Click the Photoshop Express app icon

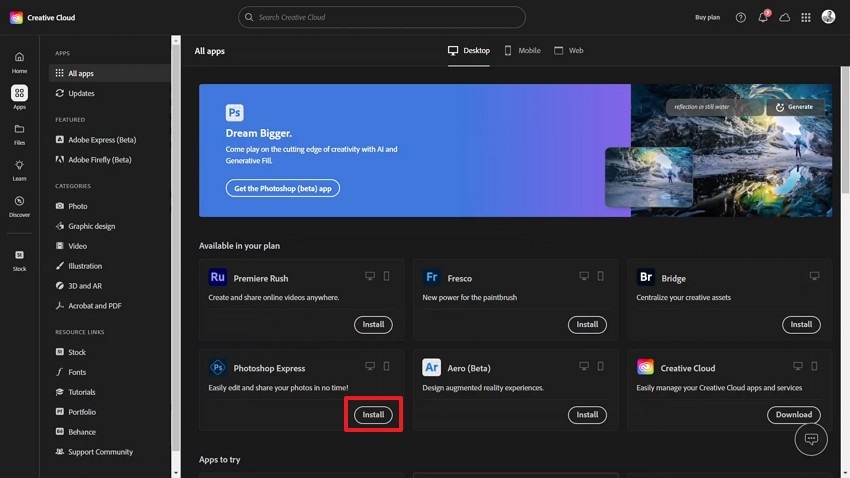(217, 367)
